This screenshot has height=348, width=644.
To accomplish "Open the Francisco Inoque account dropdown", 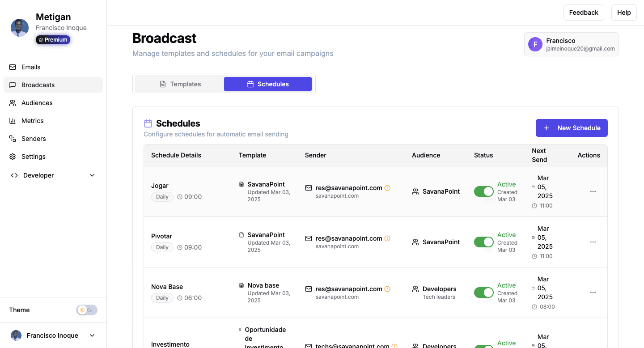I will (53, 335).
